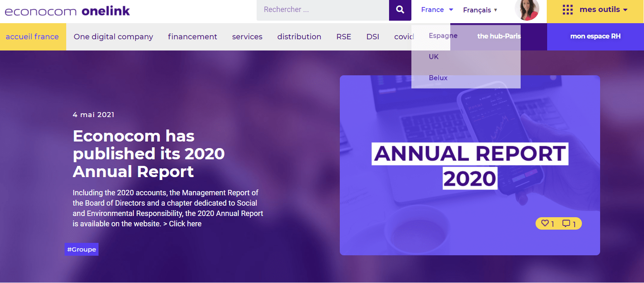
Task: Click the user profile avatar
Action: click(526, 10)
